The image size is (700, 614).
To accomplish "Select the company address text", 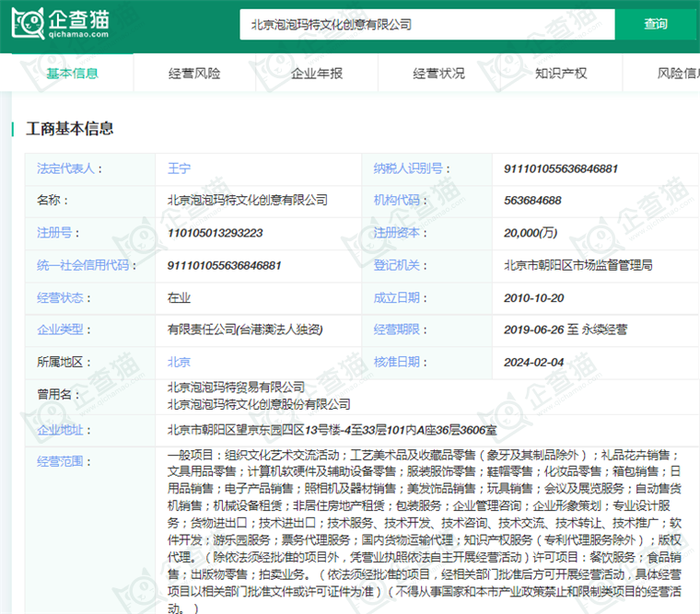I will [x=332, y=430].
